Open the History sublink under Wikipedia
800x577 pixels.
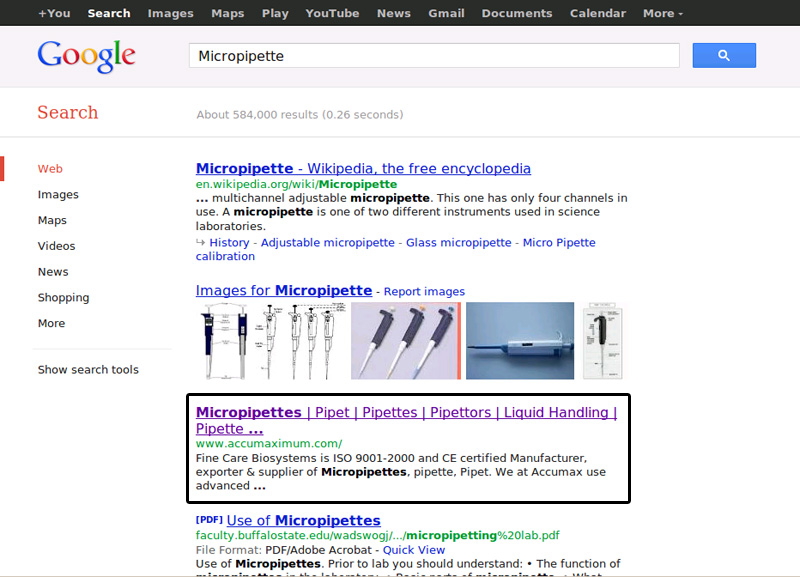[229, 242]
